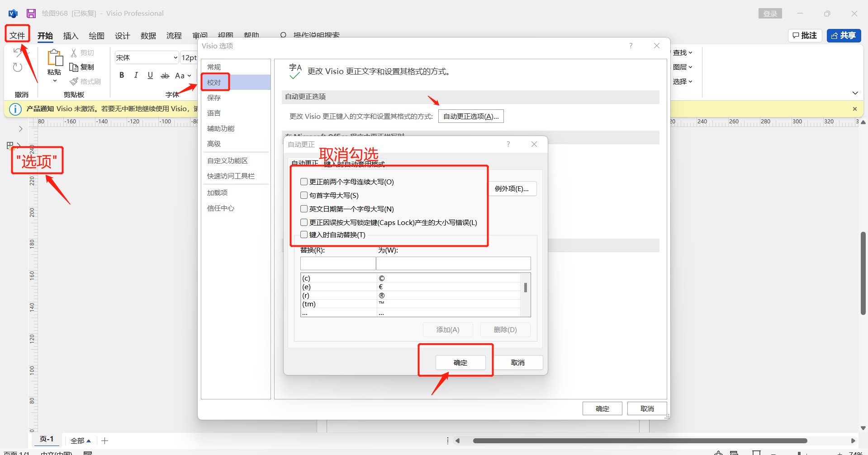Viewport: 868px width, 455px height.
Task: Select 高级 in options sidebar
Action: pos(236,144)
